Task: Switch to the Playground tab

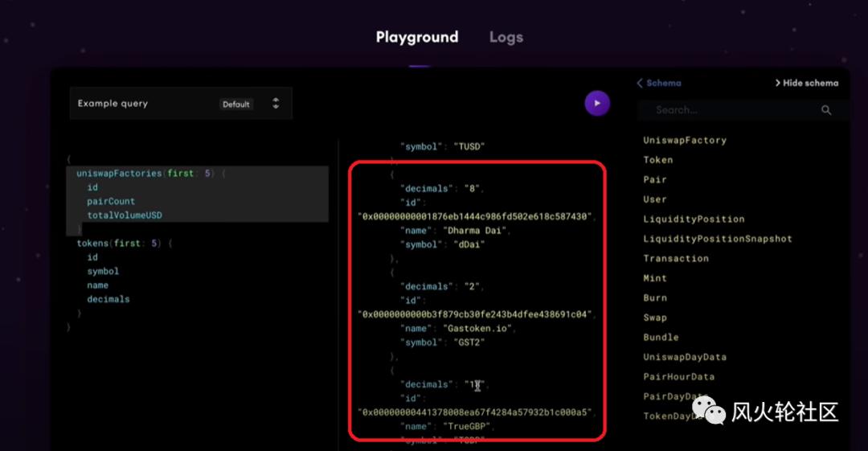Action: tap(417, 37)
